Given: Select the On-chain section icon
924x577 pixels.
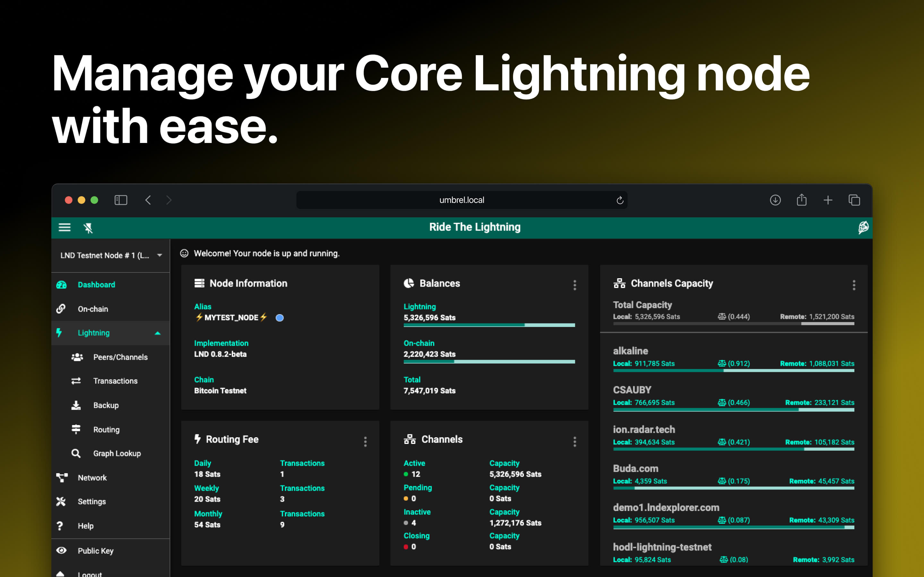Looking at the screenshot, I should pyautogui.click(x=62, y=309).
